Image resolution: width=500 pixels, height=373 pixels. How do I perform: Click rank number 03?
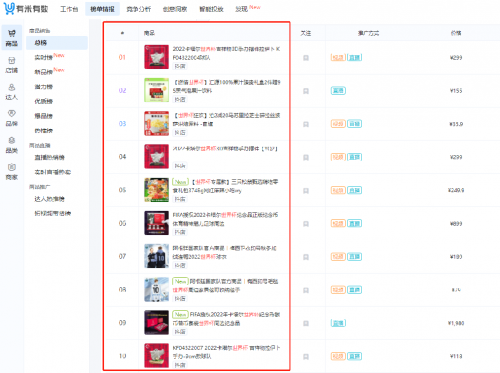click(122, 124)
